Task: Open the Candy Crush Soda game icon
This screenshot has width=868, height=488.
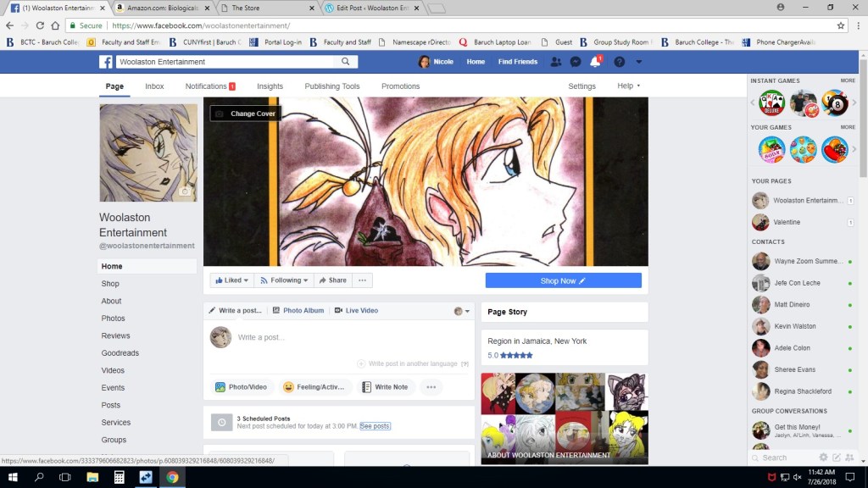Action: click(x=771, y=149)
